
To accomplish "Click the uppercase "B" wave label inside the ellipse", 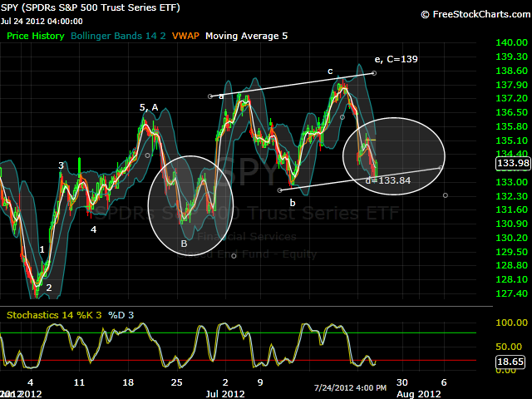I will [x=184, y=244].
